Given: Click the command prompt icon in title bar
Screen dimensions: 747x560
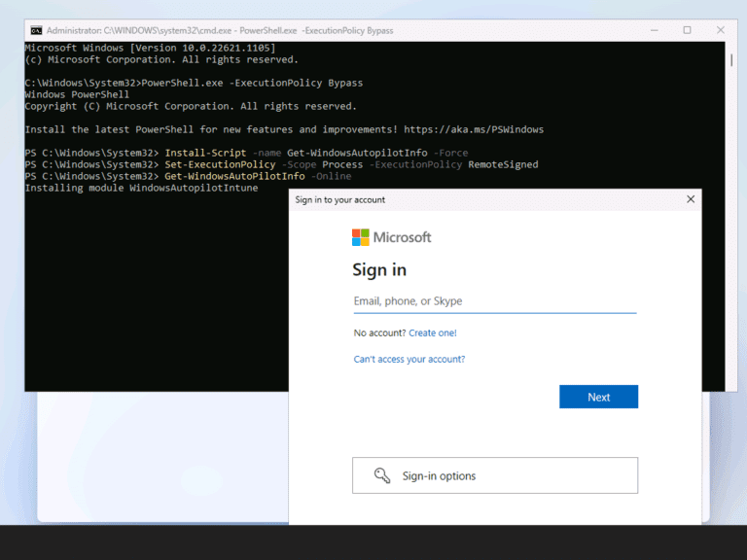Looking at the screenshot, I should (x=36, y=30).
